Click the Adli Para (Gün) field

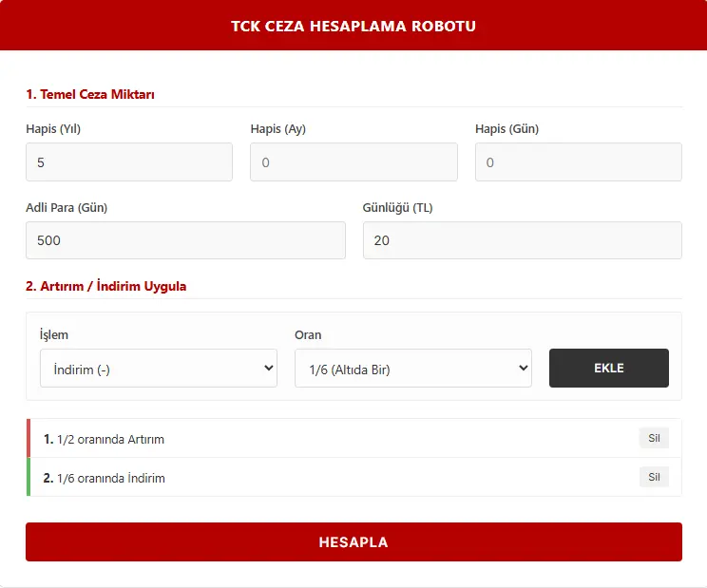tap(185, 240)
